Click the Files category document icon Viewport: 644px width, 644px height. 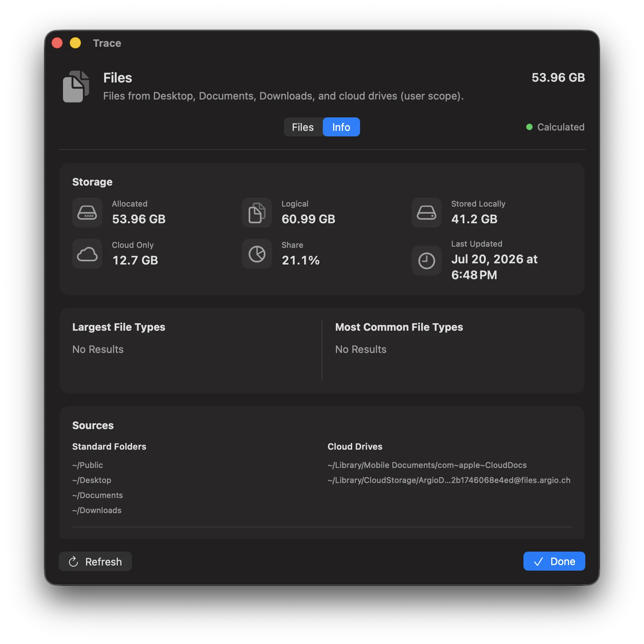pyautogui.click(x=76, y=86)
